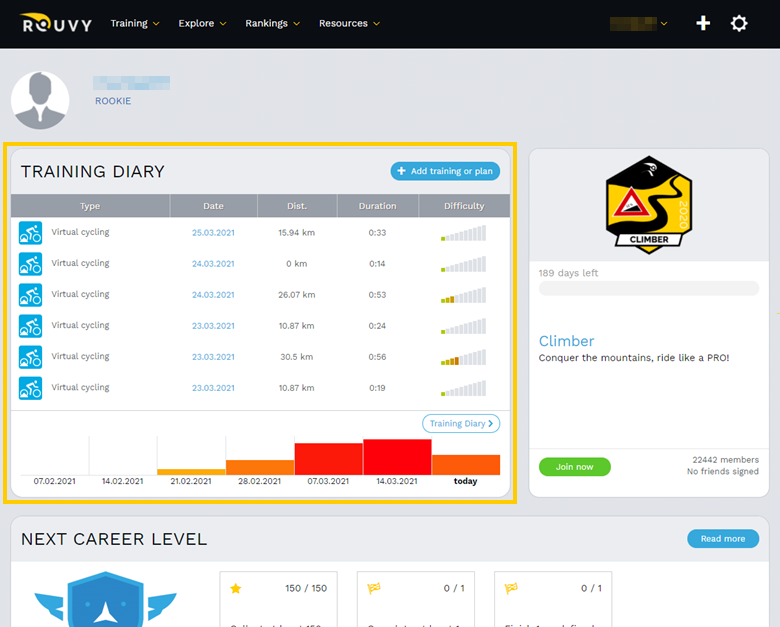Viewport: 780px width, 627px height.
Task: Click the Date column header
Action: (213, 206)
